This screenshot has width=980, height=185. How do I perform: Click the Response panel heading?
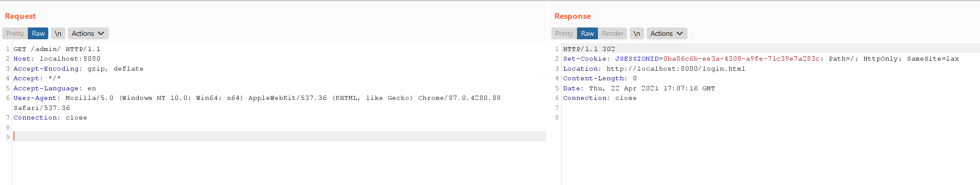[573, 16]
